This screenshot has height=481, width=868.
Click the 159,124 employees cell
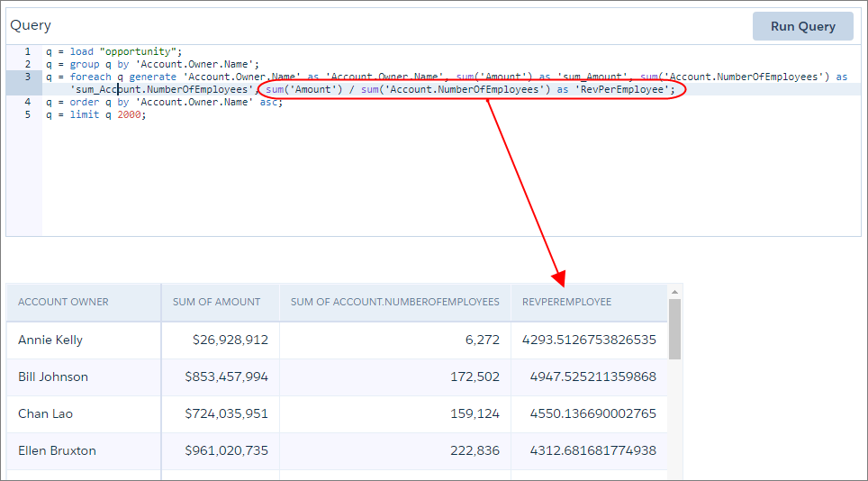(x=394, y=414)
